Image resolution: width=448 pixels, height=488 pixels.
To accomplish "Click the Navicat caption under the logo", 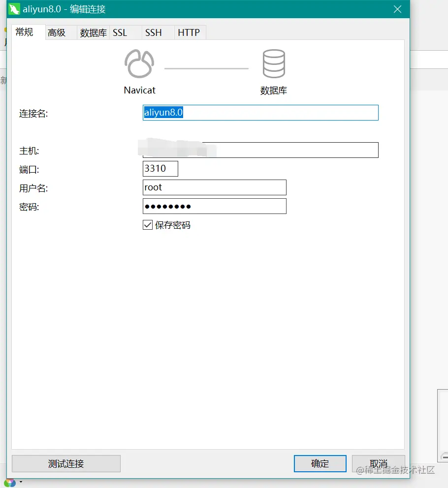I will pos(140,90).
